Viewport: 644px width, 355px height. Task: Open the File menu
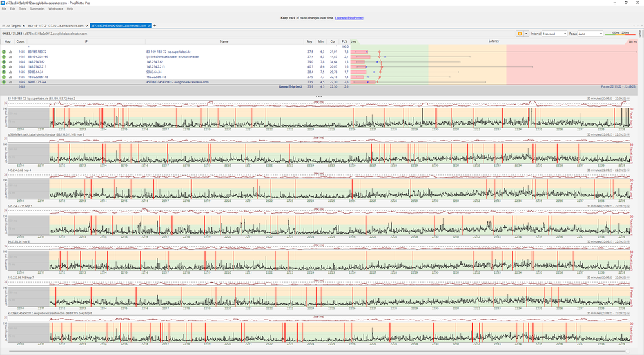4,8
